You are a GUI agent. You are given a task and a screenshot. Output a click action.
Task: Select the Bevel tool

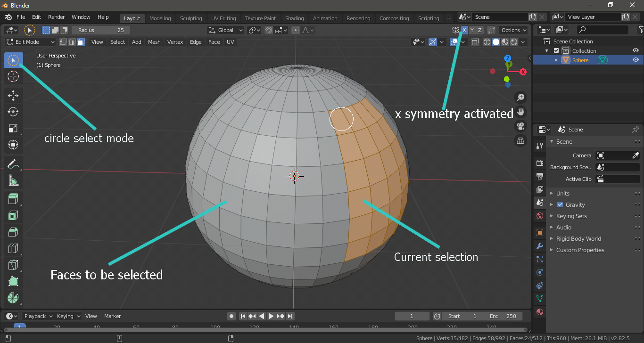(13, 232)
